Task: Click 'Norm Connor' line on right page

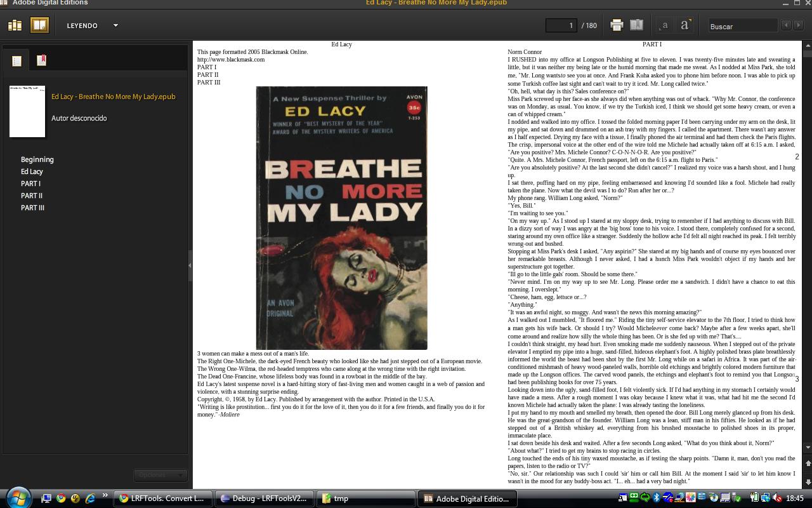Action: tap(525, 52)
